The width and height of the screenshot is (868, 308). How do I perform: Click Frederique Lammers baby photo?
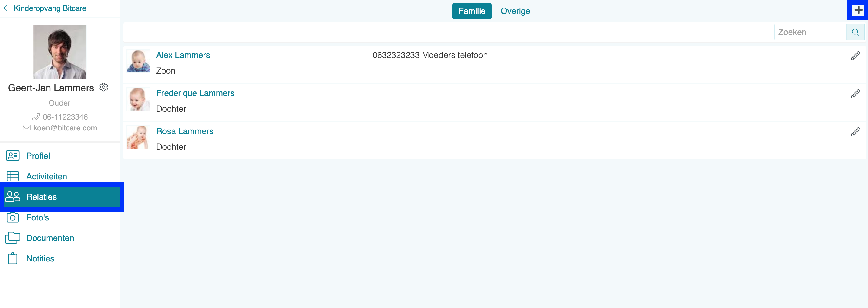(x=138, y=99)
